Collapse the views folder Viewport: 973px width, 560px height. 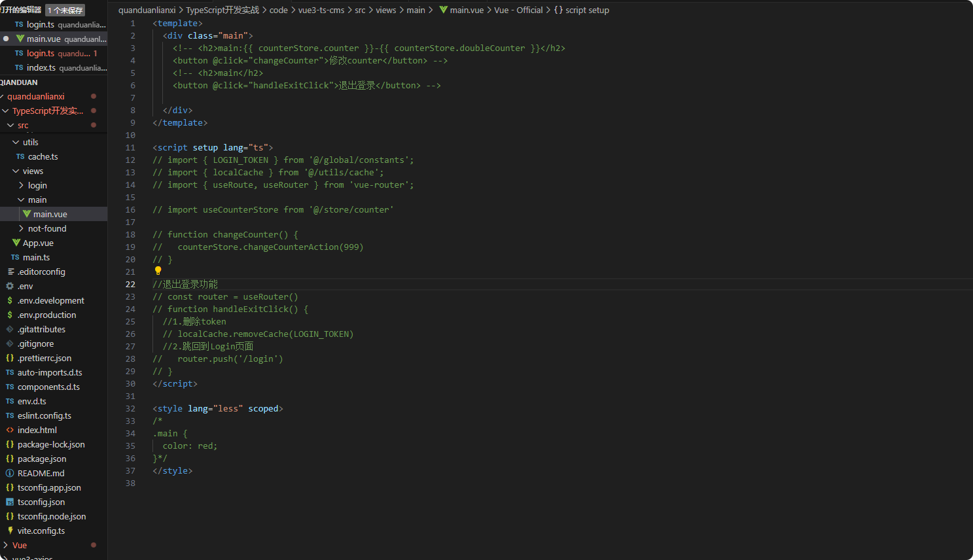coord(16,171)
